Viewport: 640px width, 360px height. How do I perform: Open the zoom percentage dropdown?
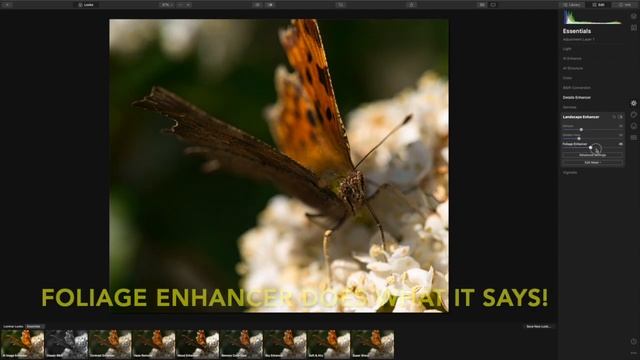pos(167,5)
